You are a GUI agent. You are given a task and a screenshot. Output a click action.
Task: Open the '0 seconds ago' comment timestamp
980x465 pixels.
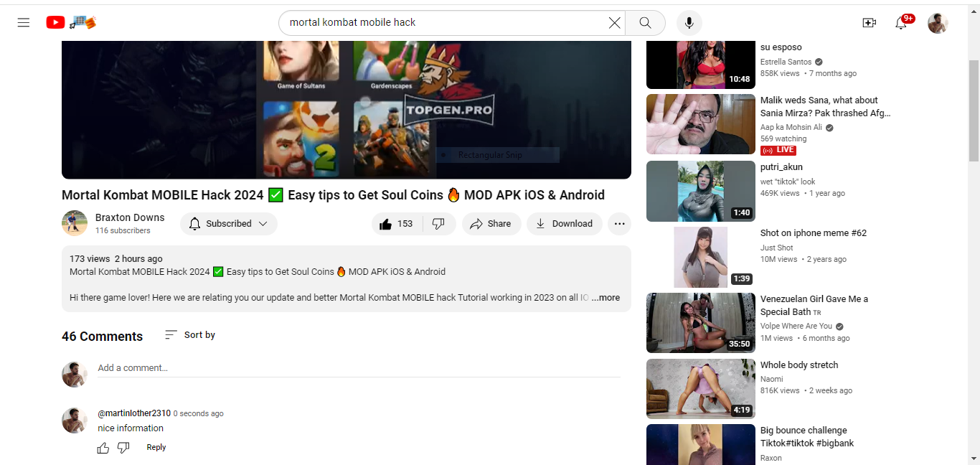tap(199, 414)
